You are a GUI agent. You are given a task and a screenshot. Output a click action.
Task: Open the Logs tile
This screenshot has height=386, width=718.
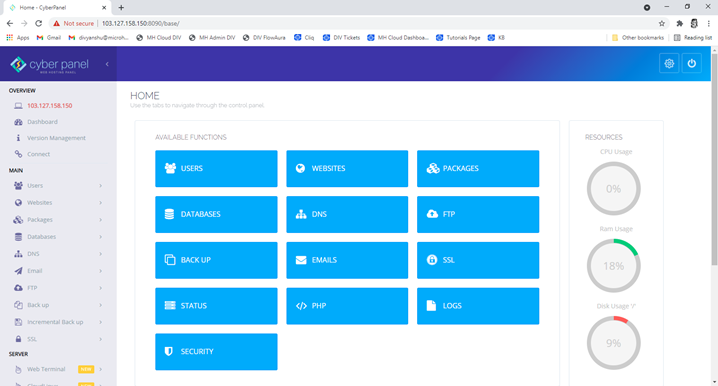[478, 306]
